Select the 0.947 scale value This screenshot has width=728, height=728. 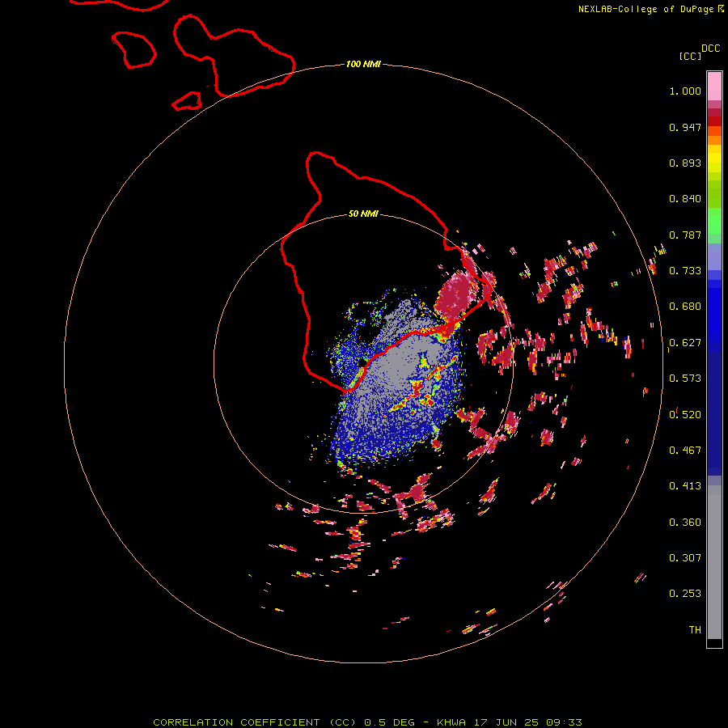pos(685,127)
